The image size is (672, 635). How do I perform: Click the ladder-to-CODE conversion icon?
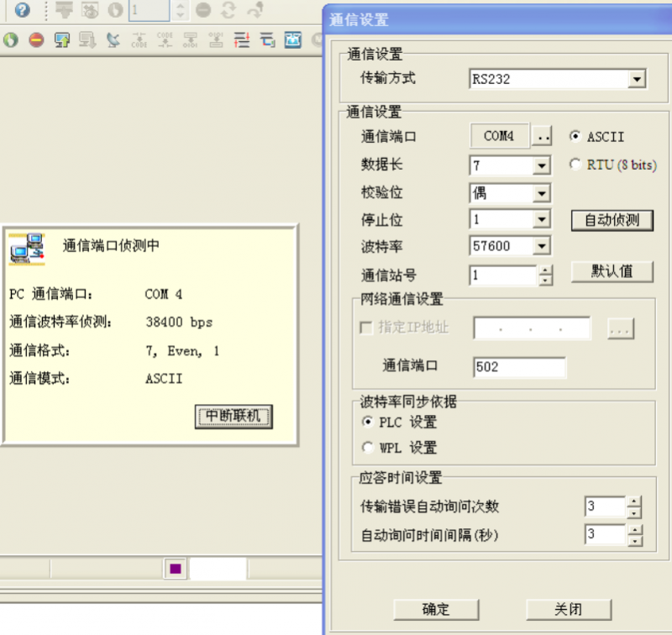click(139, 39)
